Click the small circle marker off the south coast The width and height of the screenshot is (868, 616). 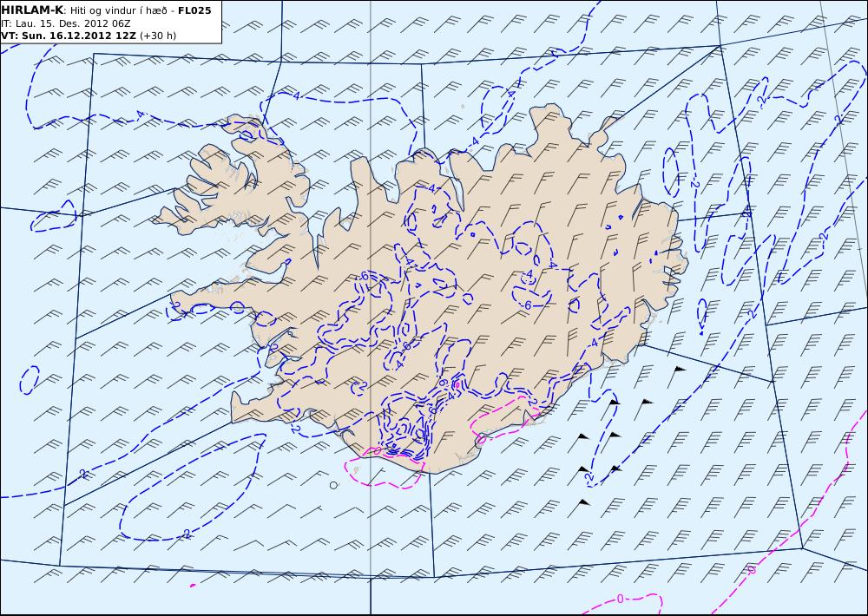(x=333, y=485)
